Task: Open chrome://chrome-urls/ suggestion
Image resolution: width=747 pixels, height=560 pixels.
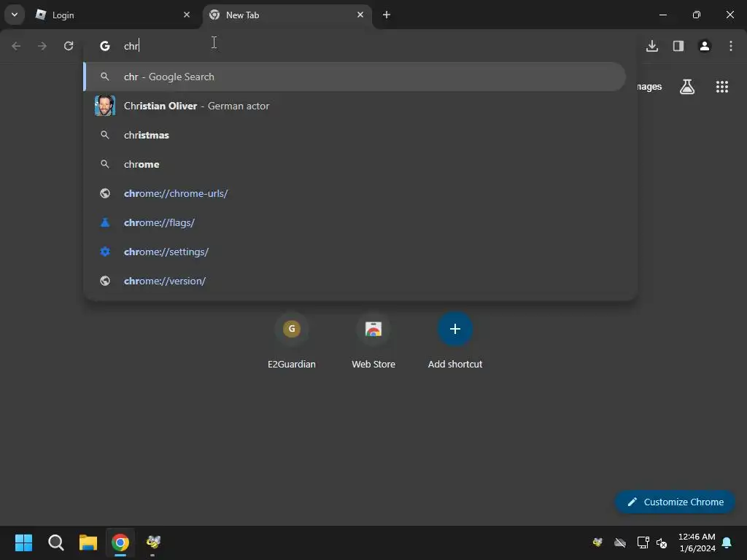Action: coord(355,193)
